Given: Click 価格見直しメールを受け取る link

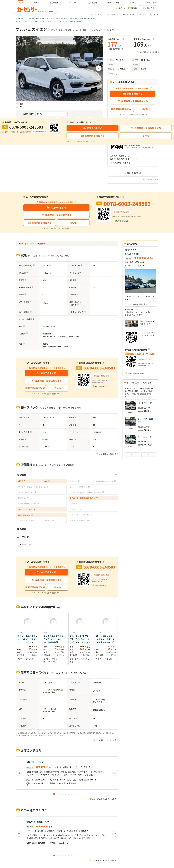Looking at the screenshot, I should point(148,52).
